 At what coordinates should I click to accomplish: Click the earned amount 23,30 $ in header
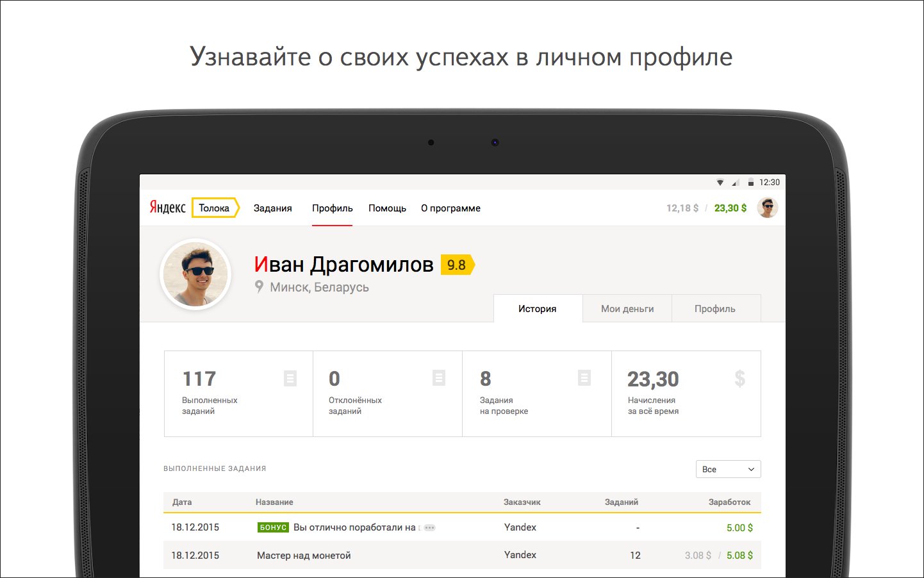(730, 208)
